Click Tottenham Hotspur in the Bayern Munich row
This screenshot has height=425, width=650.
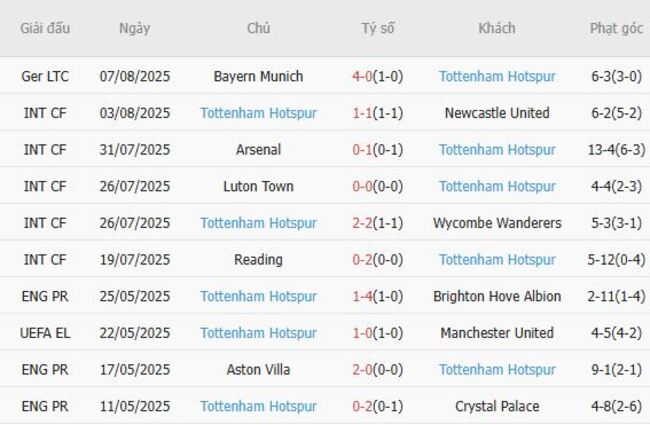[x=497, y=76]
